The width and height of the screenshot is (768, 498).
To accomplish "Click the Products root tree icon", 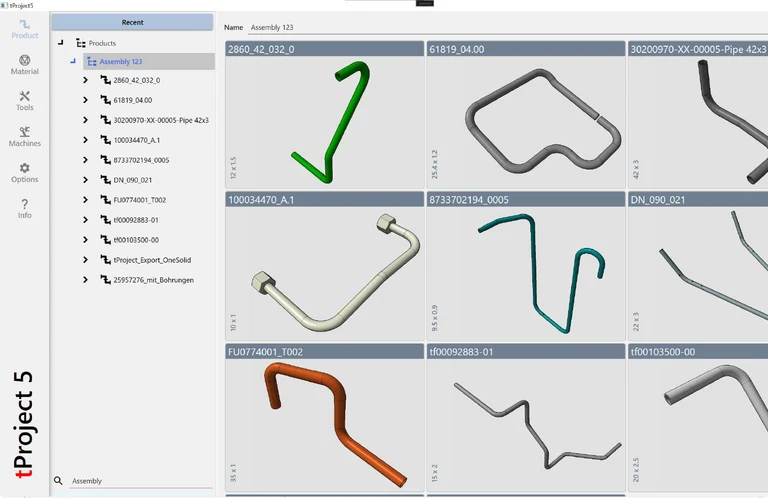I will (81, 43).
